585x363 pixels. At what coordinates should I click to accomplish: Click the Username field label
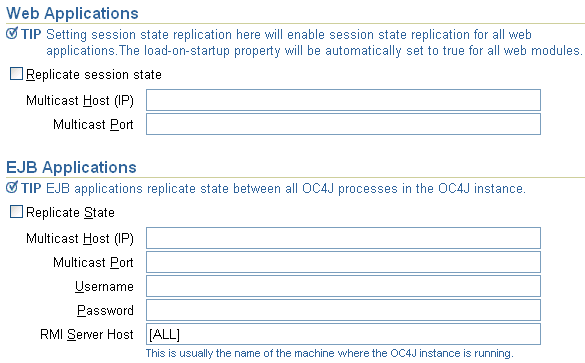pyautogui.click(x=104, y=287)
